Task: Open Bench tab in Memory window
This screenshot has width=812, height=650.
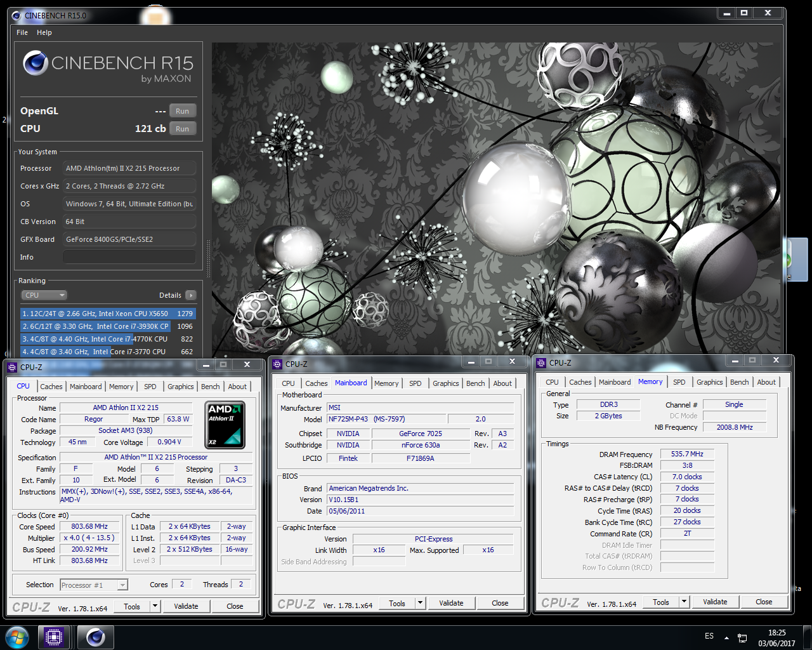Action: click(739, 382)
